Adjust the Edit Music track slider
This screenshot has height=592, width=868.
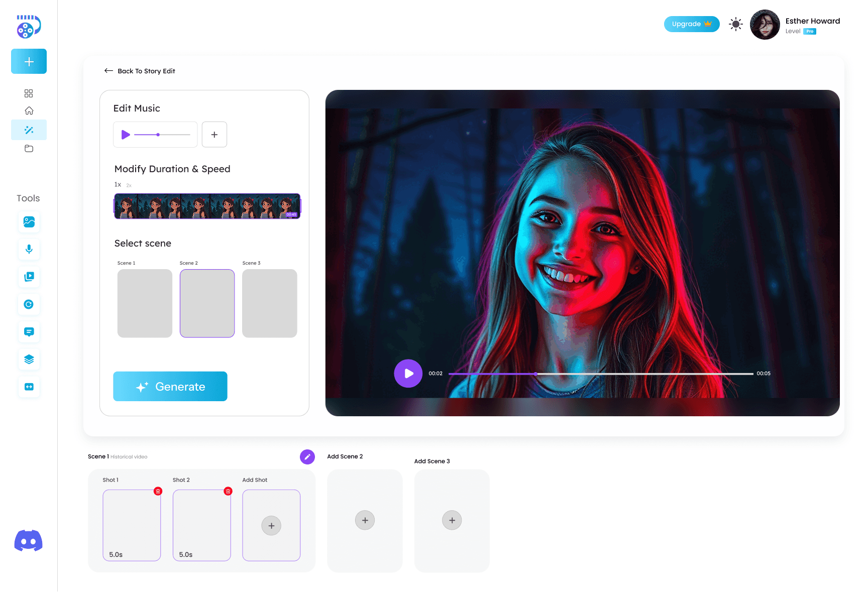point(162,135)
